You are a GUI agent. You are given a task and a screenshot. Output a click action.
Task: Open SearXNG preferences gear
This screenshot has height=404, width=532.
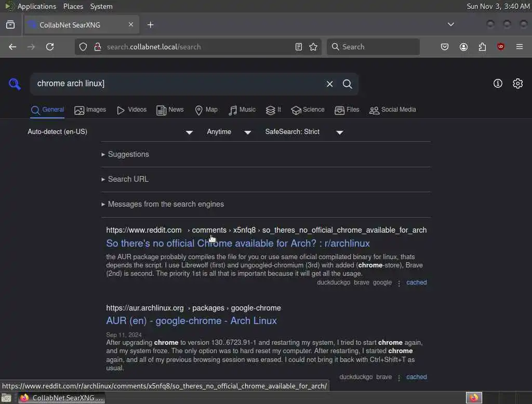click(518, 84)
